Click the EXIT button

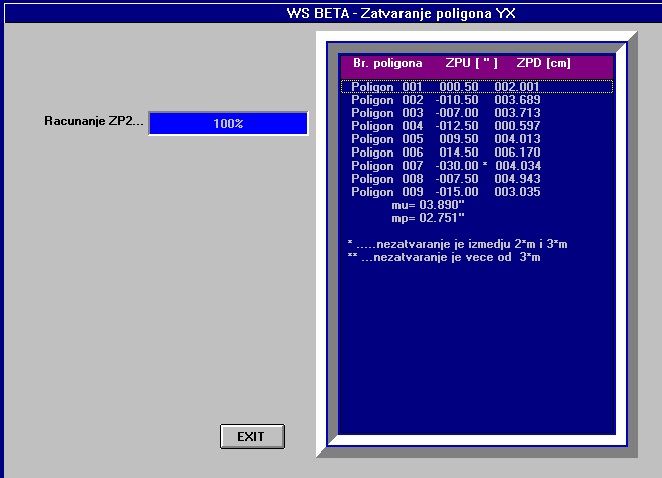(x=252, y=436)
